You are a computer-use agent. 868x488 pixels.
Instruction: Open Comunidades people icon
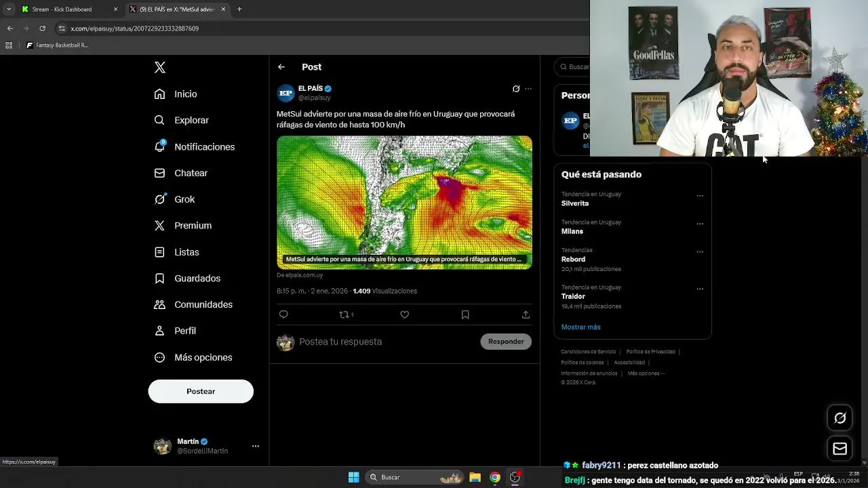click(x=159, y=304)
